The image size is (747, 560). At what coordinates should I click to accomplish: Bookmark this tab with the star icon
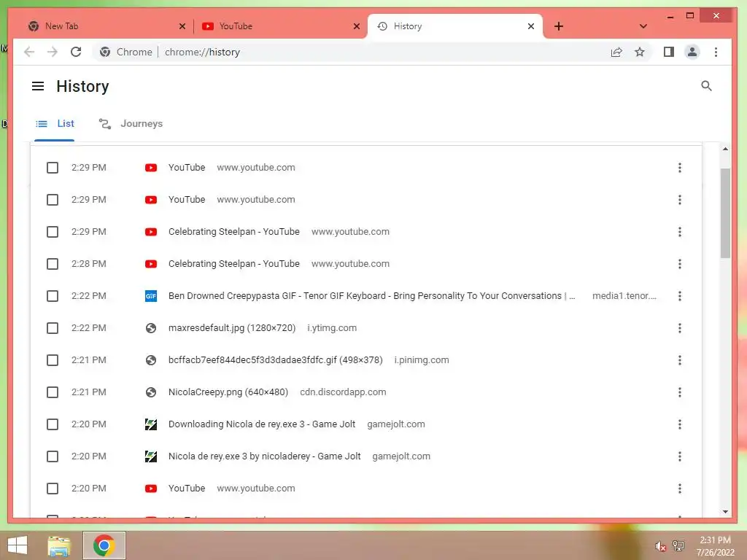click(640, 52)
